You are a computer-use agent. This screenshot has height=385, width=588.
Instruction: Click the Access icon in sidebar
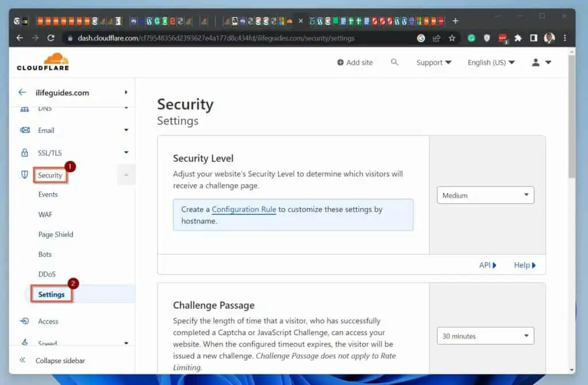(24, 321)
